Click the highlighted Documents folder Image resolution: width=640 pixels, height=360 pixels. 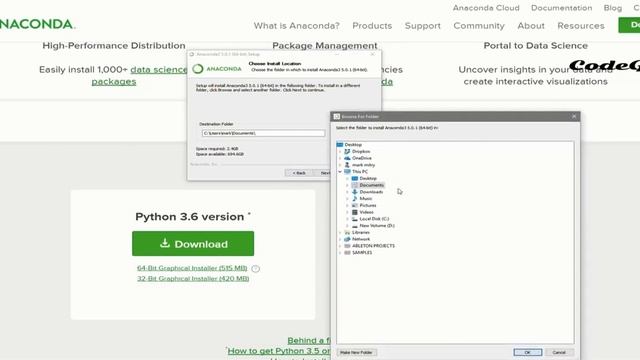[371, 185]
